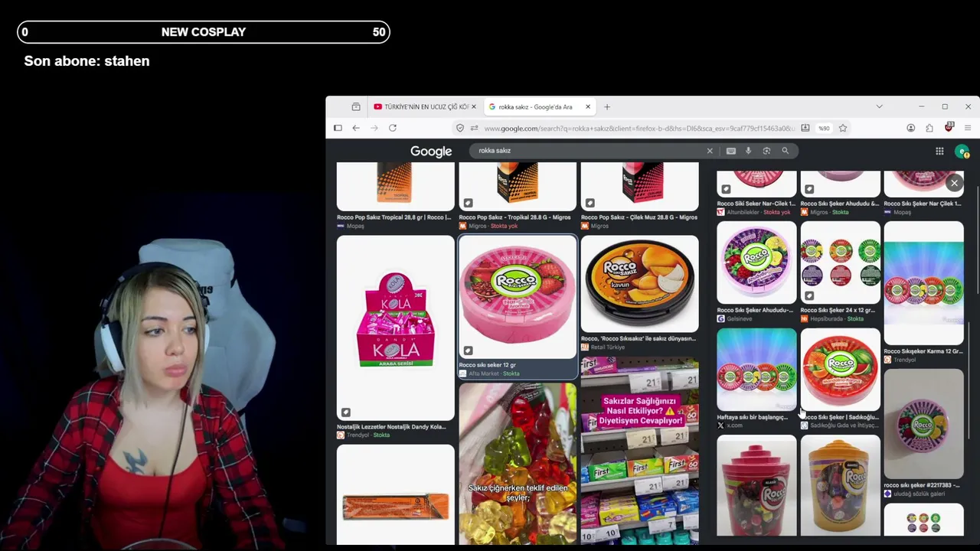This screenshot has height=551, width=980.
Task: Open the purple Rocco Ahududu image in side panel
Action: point(756,262)
